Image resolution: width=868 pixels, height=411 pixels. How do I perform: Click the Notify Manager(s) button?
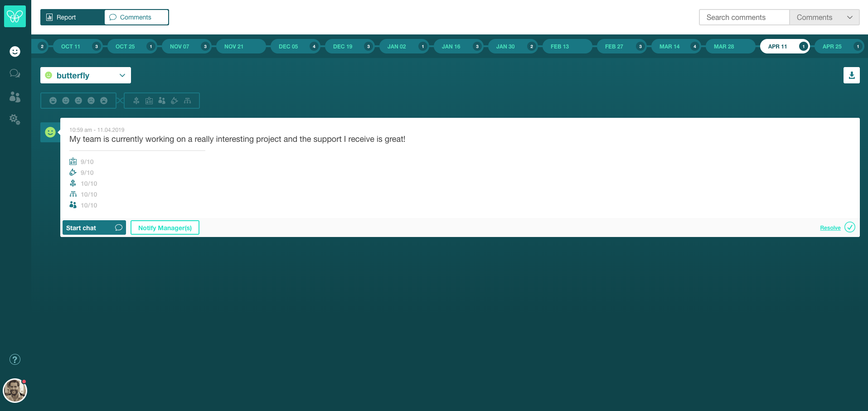pyautogui.click(x=165, y=227)
